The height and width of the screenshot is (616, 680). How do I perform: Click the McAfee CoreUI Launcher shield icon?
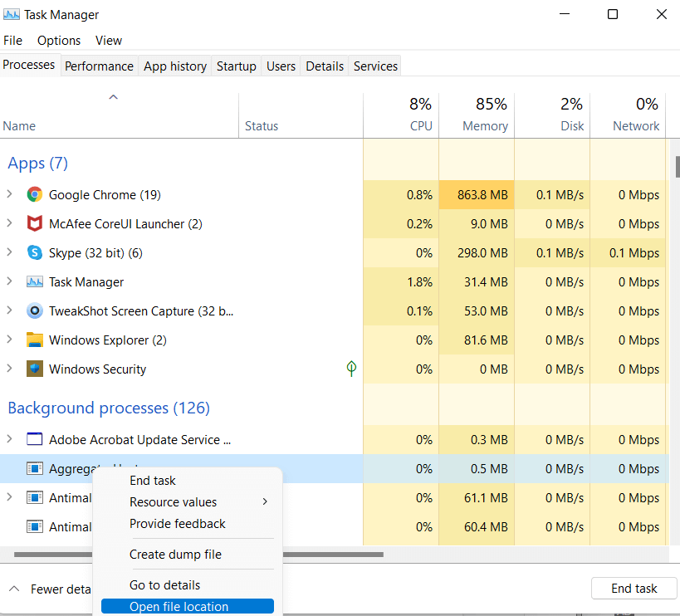click(35, 223)
